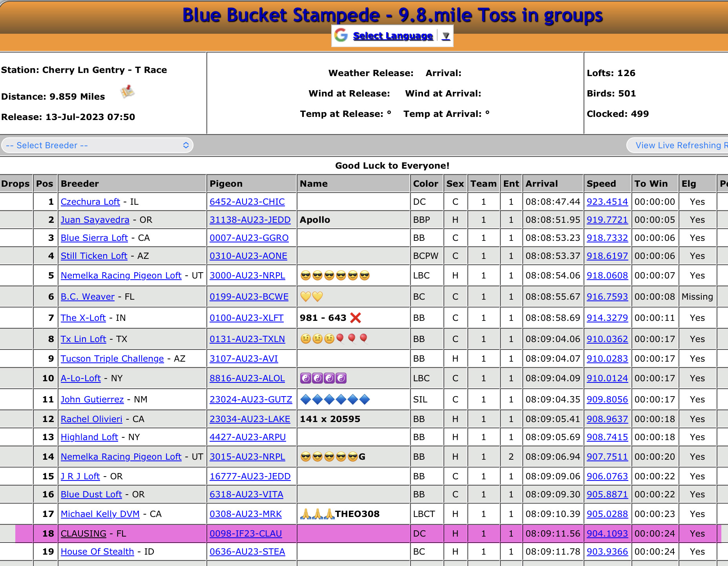This screenshot has width=728, height=566.
Task: Click the Arrival column header
Action: point(541,184)
